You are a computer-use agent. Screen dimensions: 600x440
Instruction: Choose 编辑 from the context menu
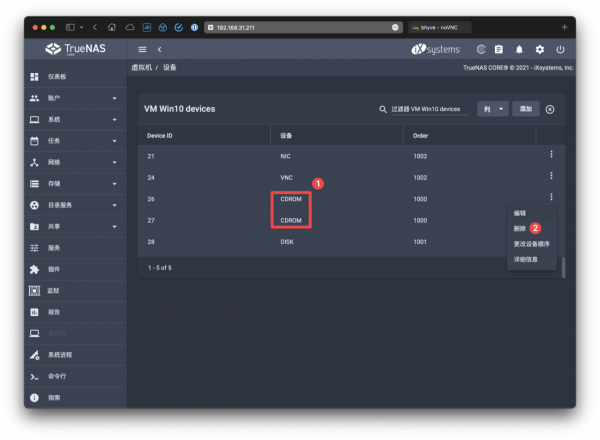(532, 213)
